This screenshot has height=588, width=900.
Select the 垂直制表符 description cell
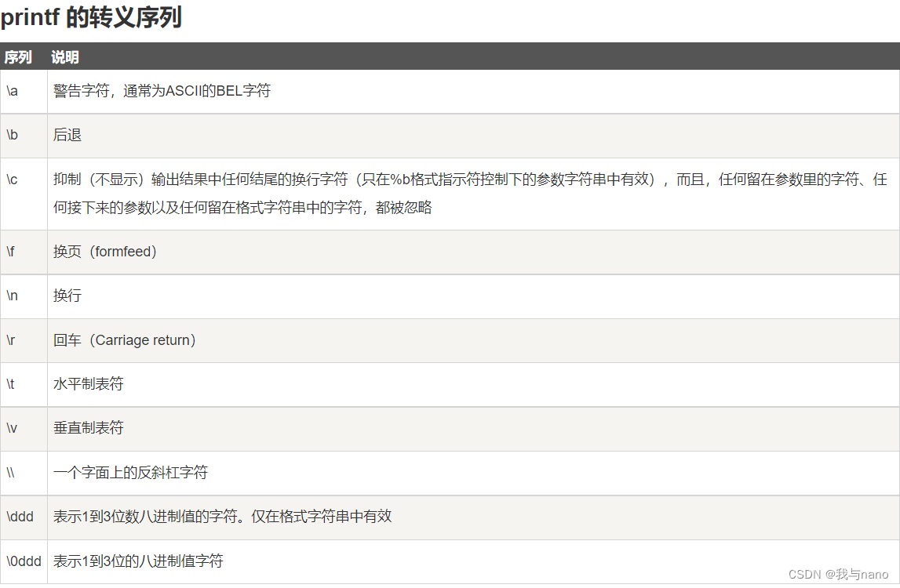tap(86, 428)
